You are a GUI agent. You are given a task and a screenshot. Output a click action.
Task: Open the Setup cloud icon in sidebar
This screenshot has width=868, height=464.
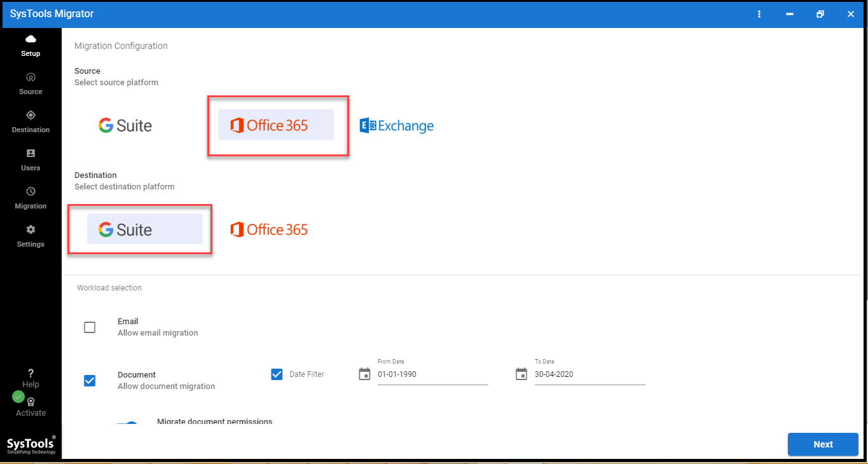tap(31, 39)
